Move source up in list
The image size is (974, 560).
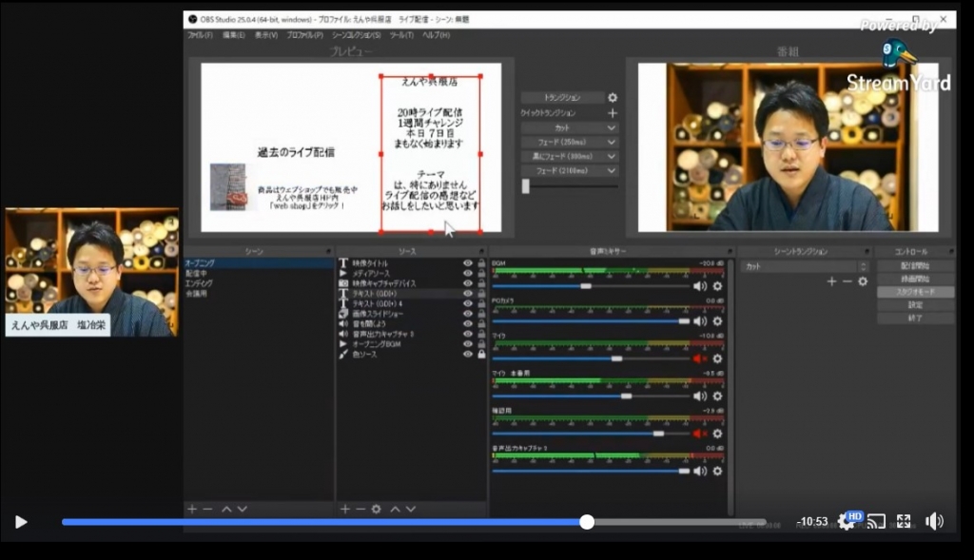pyautogui.click(x=395, y=509)
